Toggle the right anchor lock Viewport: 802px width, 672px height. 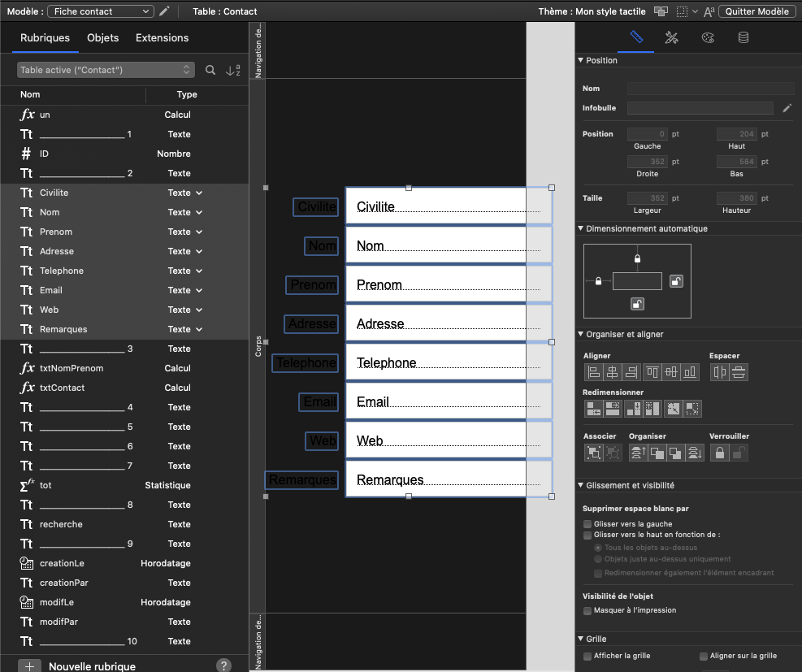coord(676,281)
